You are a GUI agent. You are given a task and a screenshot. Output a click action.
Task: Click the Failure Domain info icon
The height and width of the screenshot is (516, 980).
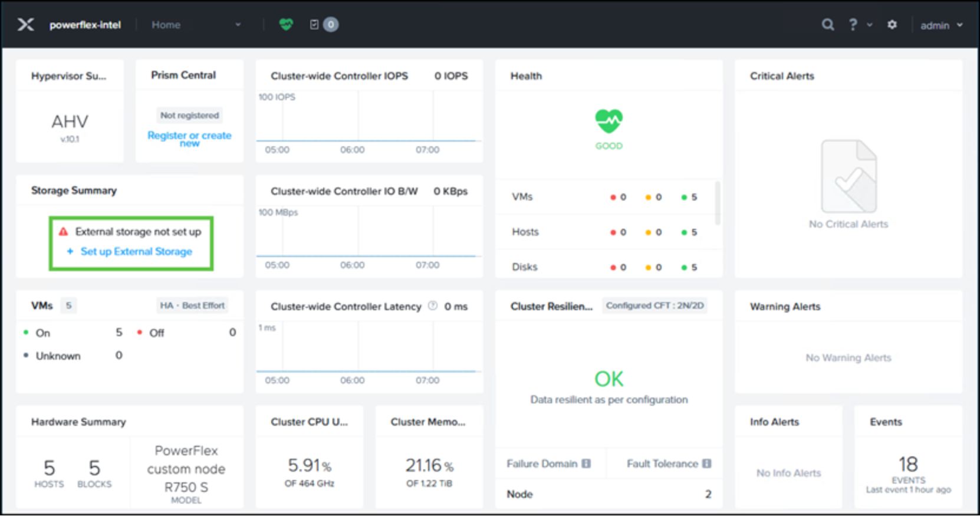click(586, 464)
